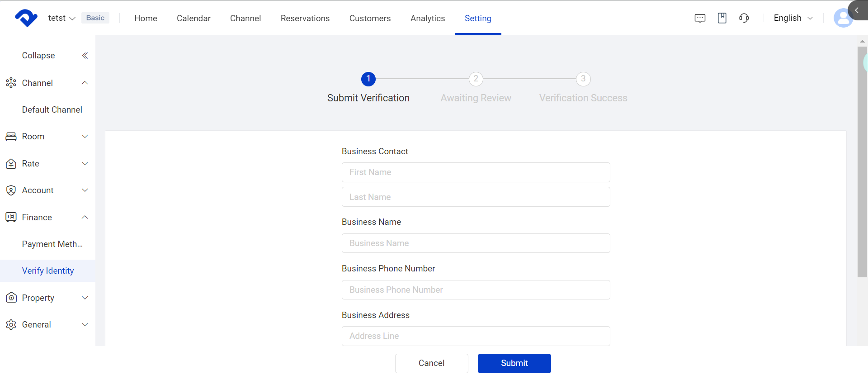Focus the First Name input field
The height and width of the screenshot is (380, 868).
476,172
